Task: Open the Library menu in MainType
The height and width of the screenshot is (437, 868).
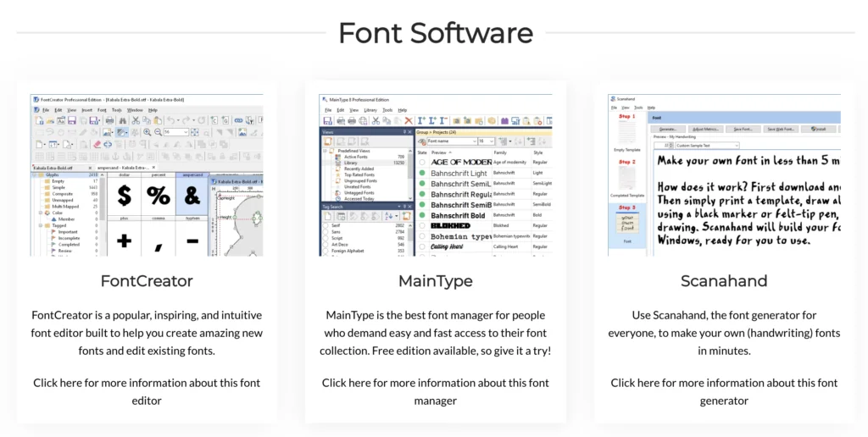Action: click(370, 110)
